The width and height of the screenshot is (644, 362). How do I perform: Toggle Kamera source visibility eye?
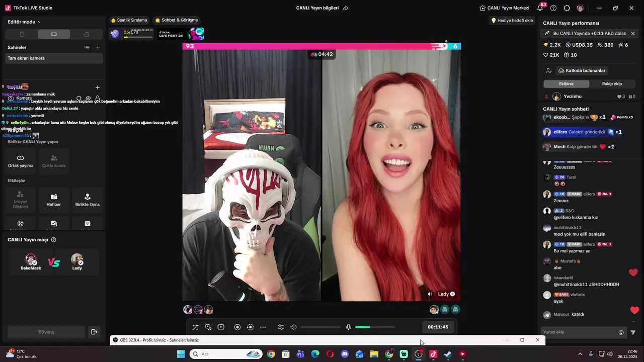tap(88, 99)
